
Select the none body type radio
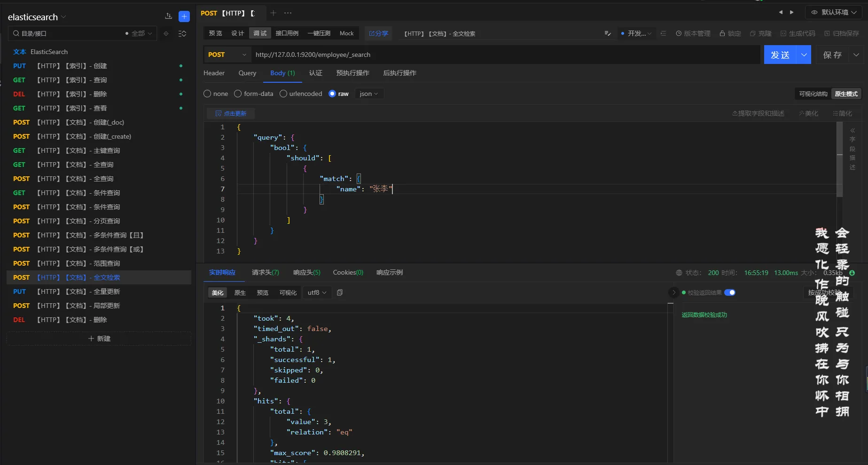(207, 94)
